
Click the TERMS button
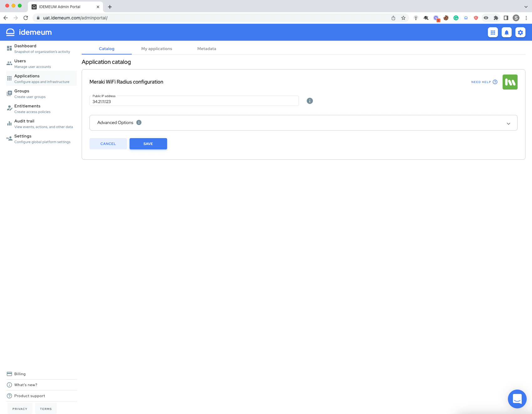(46, 409)
